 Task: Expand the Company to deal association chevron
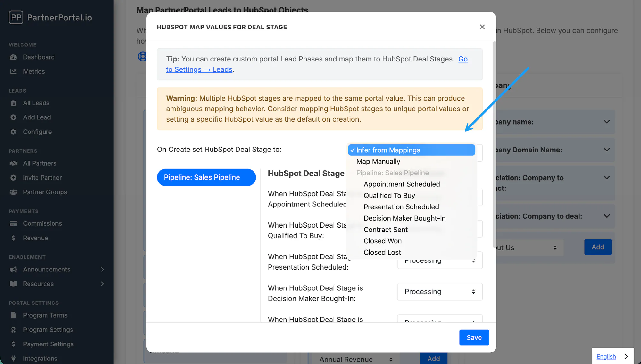coord(607,216)
